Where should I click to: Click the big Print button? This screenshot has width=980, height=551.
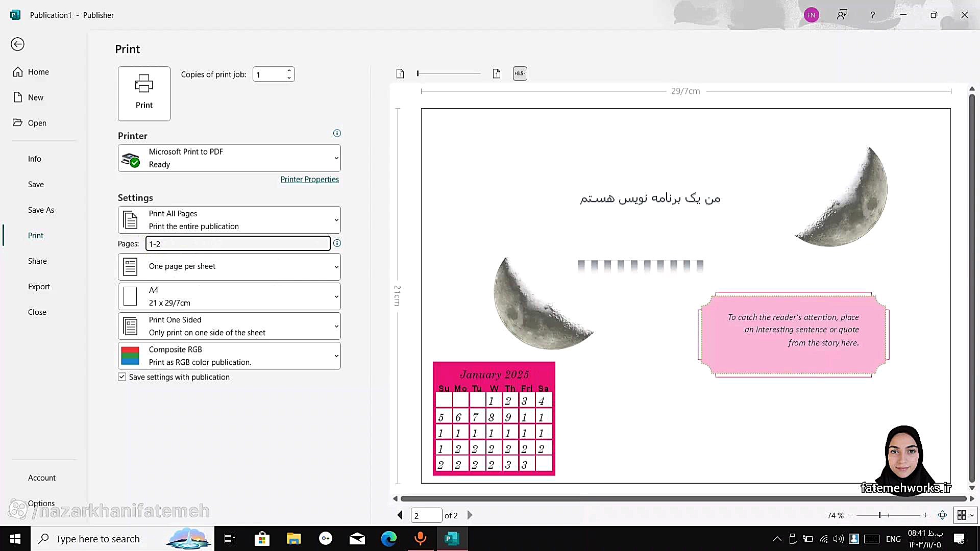coord(144,93)
